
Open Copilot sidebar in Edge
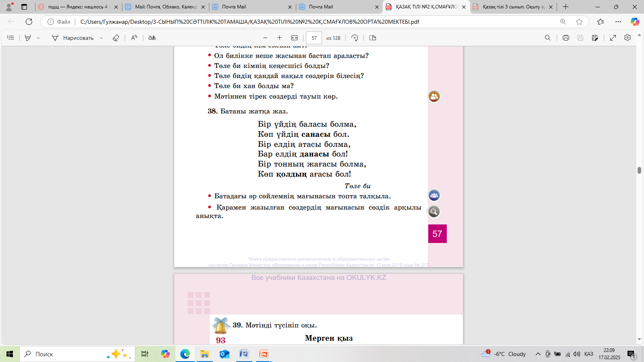635,22
